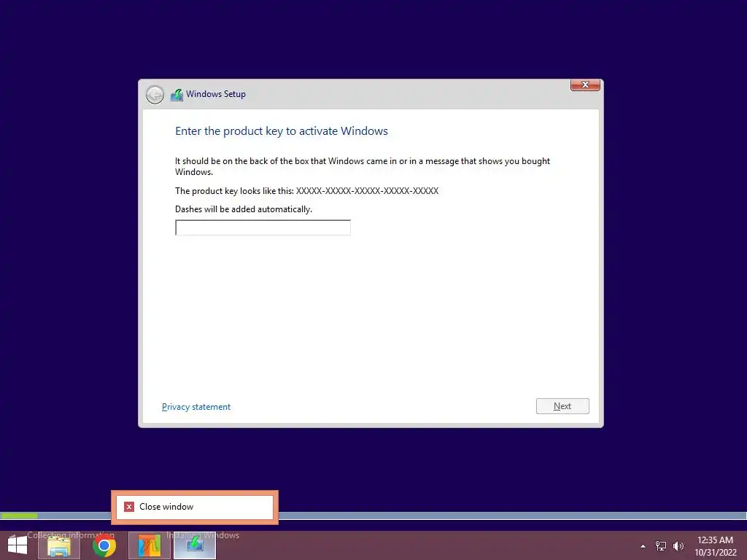Close the Windows Setup dialog
Image resolution: width=747 pixels, height=560 pixels.
pyautogui.click(x=585, y=85)
